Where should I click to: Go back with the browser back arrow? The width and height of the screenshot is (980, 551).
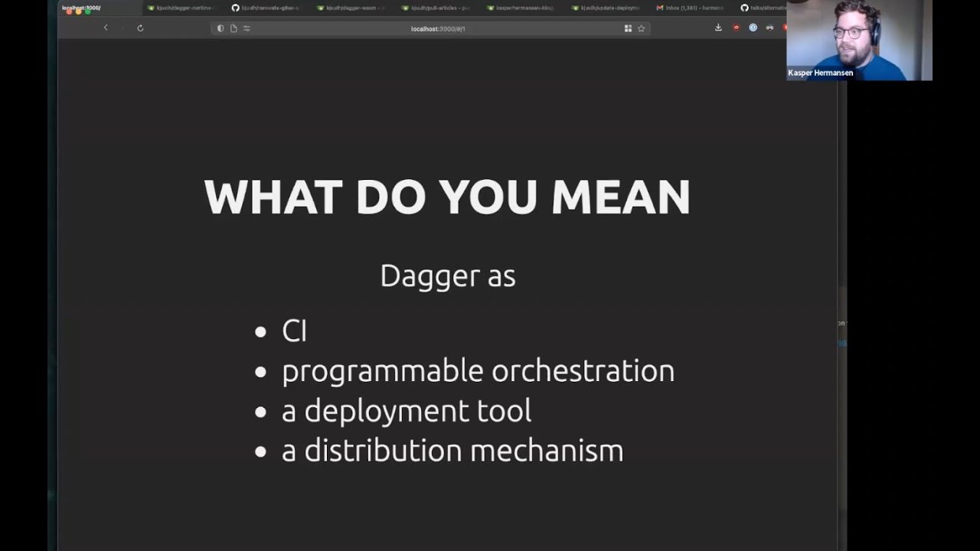pyautogui.click(x=106, y=28)
